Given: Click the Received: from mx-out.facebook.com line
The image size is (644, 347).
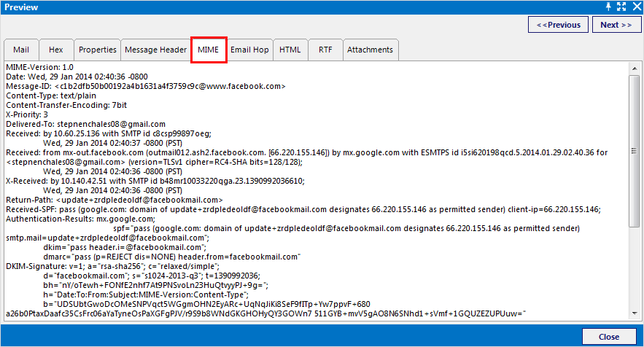Looking at the screenshot, I should tap(306, 152).
